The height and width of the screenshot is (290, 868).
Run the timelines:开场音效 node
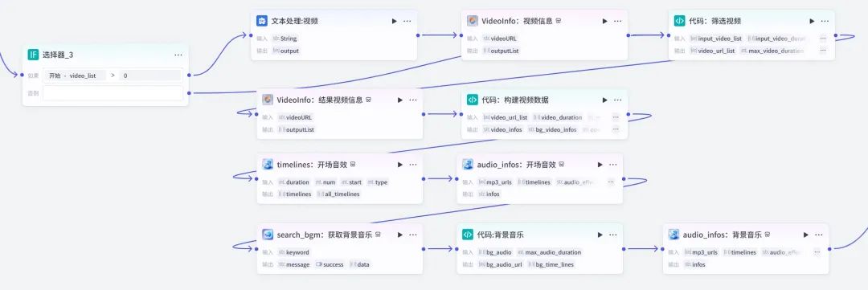[x=399, y=165]
